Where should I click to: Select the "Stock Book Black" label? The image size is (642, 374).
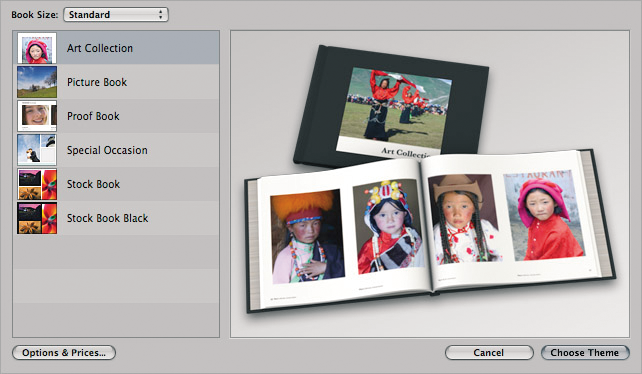pos(108,218)
